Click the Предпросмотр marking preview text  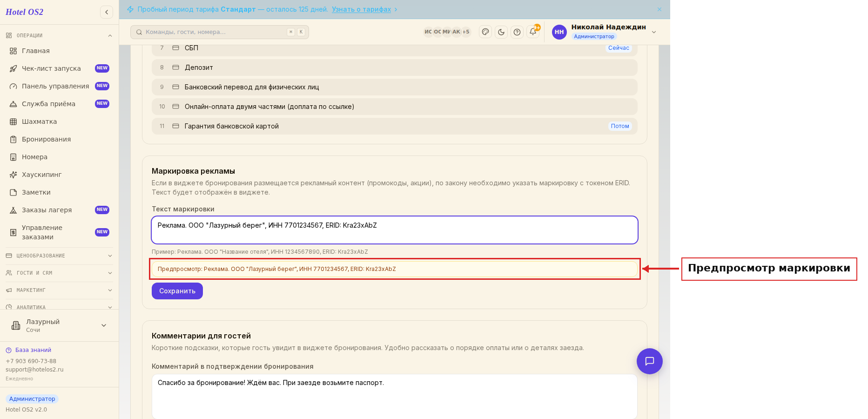click(x=276, y=269)
